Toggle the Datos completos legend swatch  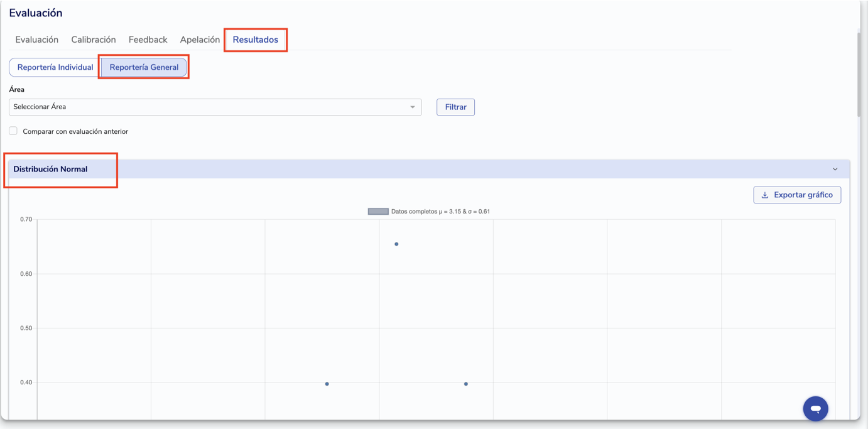(378, 212)
